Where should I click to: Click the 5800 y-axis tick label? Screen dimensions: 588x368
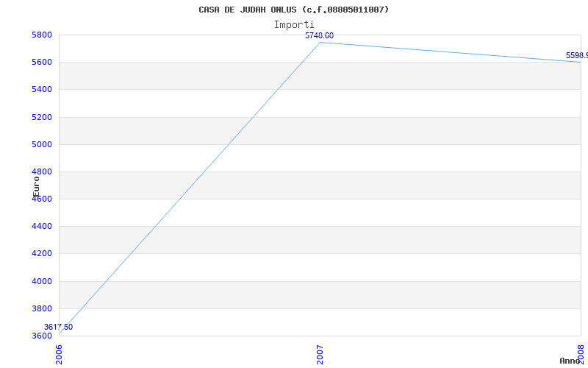pos(40,35)
